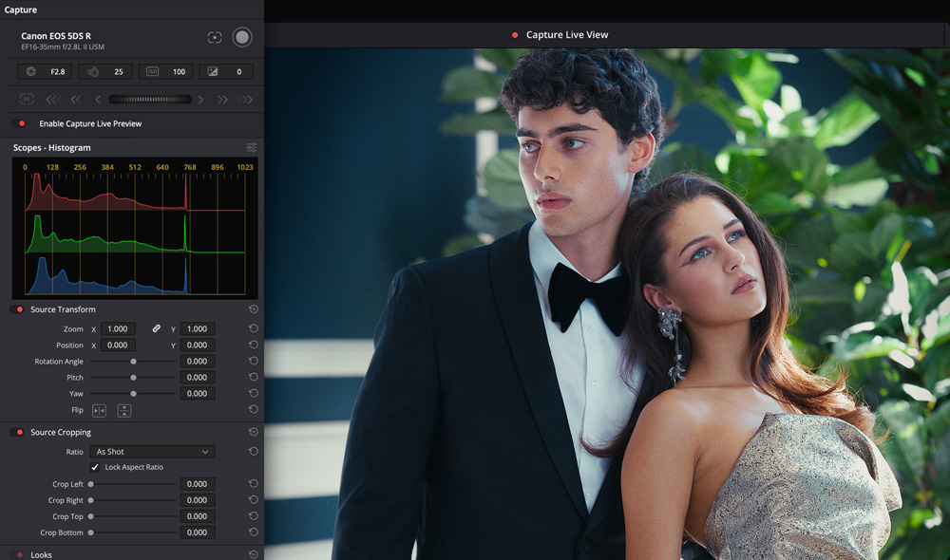Viewport: 950px width, 560px height.
Task: Click the exposure compensation icon
Action: (212, 71)
